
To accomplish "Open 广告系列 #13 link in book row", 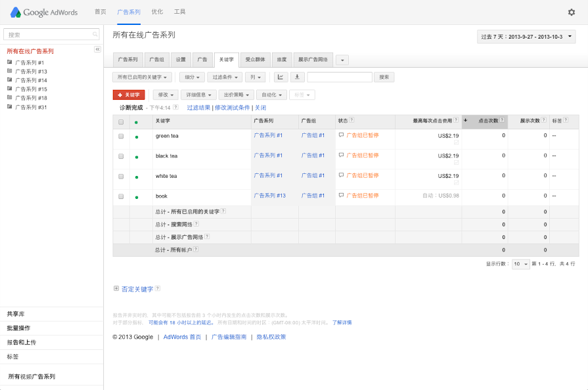I will click(x=269, y=196).
